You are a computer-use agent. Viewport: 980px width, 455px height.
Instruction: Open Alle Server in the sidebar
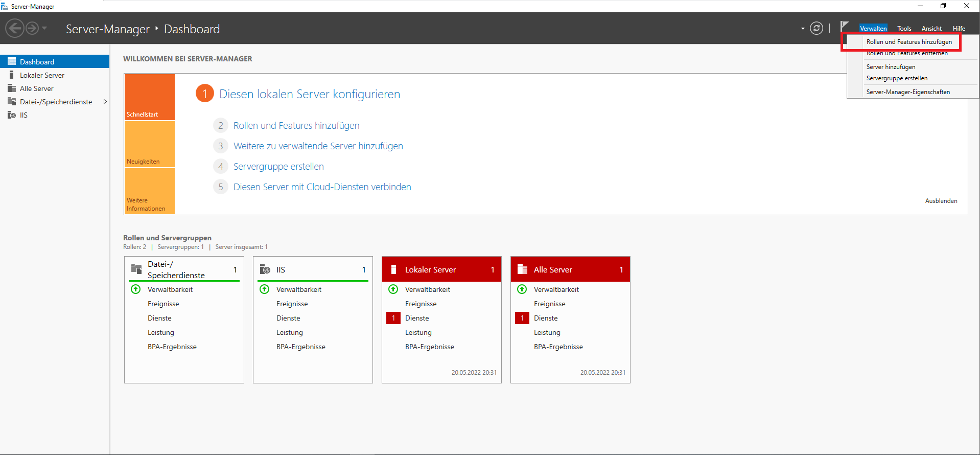coord(36,88)
